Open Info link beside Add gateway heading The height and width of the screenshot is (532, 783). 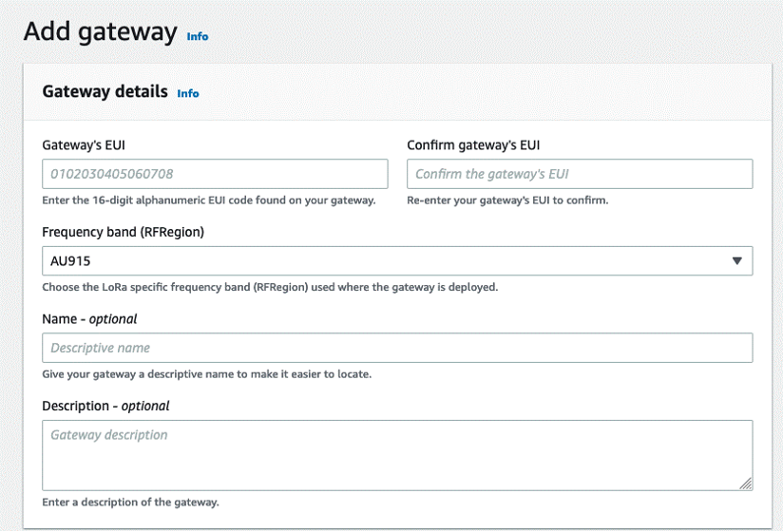(198, 36)
